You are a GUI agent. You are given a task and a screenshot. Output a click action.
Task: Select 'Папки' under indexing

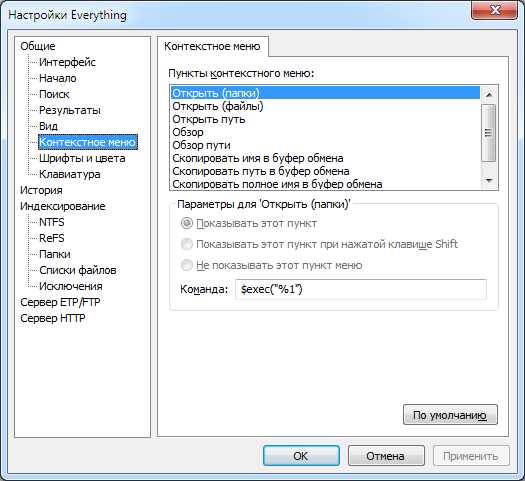pos(55,254)
